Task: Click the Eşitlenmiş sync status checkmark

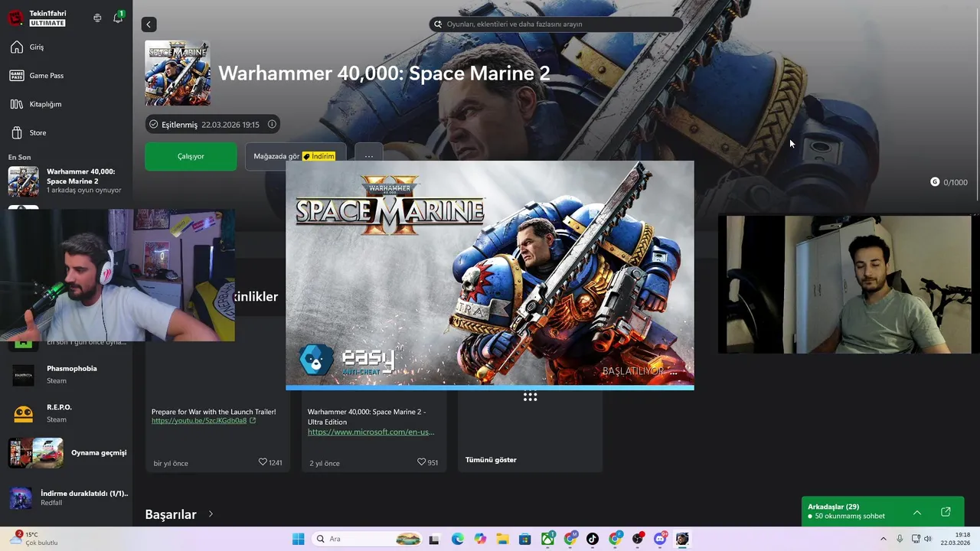Action: pos(154,124)
